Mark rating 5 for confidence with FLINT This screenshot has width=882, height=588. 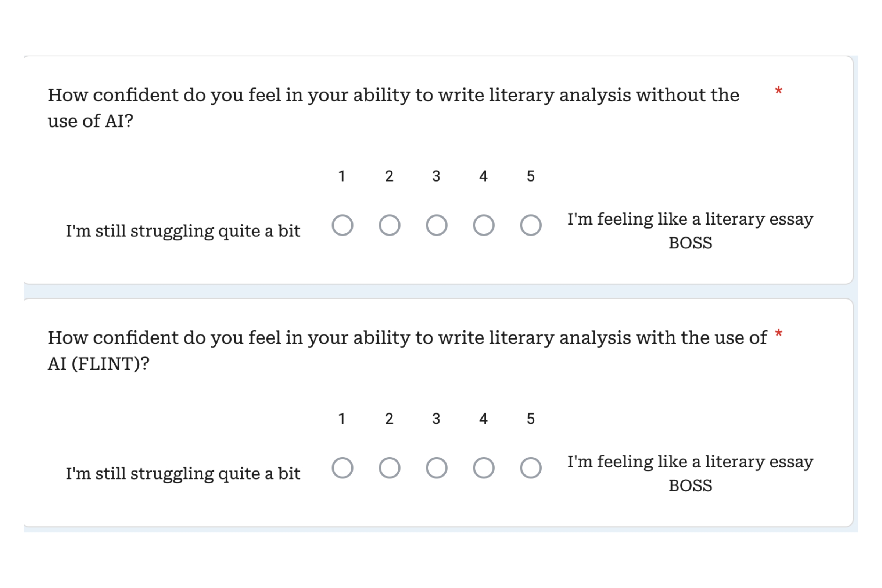pos(531,468)
